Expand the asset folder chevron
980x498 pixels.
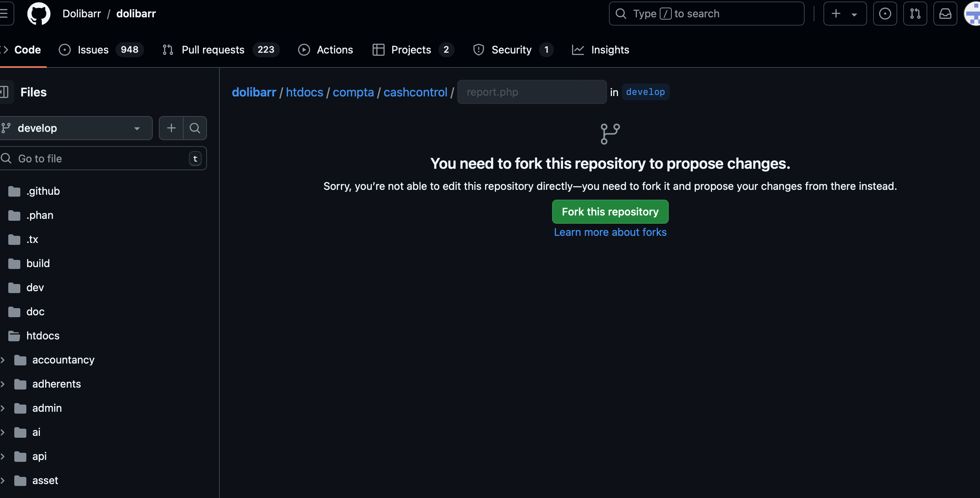[x=3, y=481]
